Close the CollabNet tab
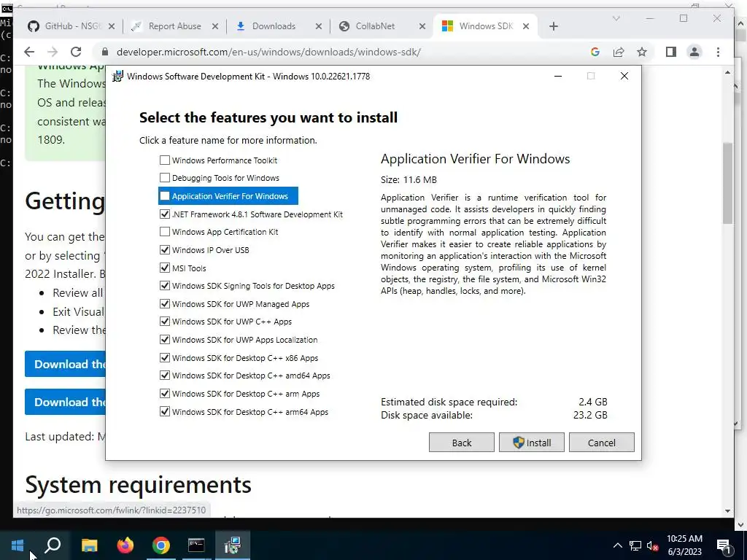The width and height of the screenshot is (747, 560). click(422, 26)
